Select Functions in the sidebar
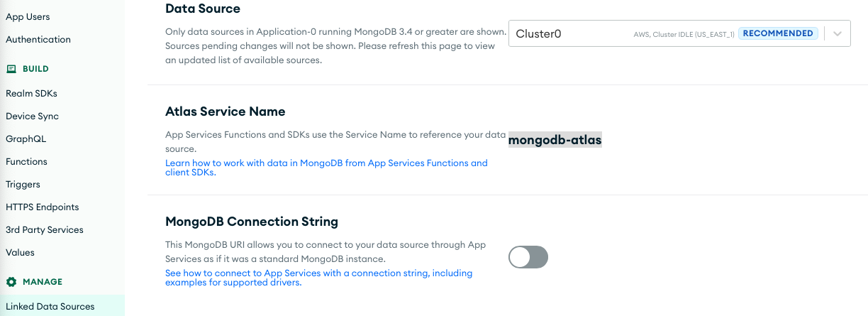 tap(26, 161)
